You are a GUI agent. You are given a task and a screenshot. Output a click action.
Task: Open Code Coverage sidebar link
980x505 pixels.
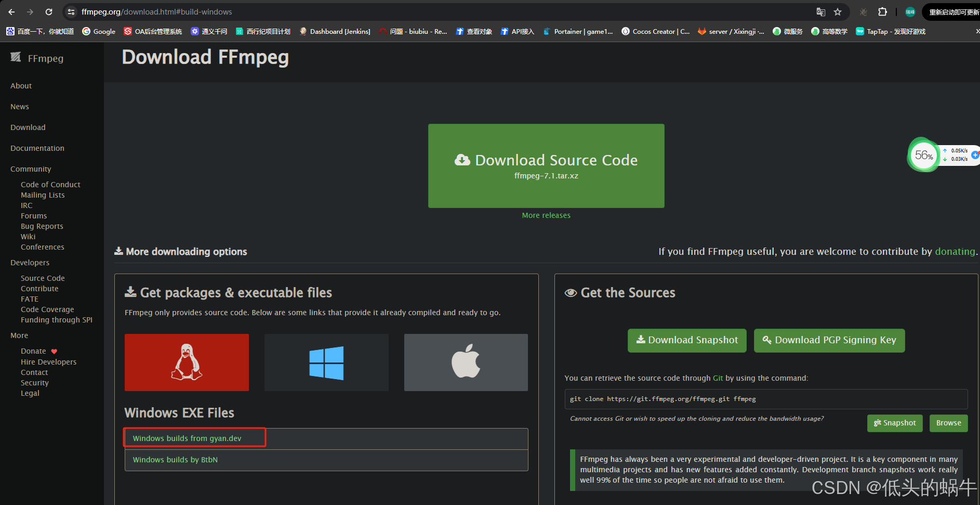pos(47,309)
